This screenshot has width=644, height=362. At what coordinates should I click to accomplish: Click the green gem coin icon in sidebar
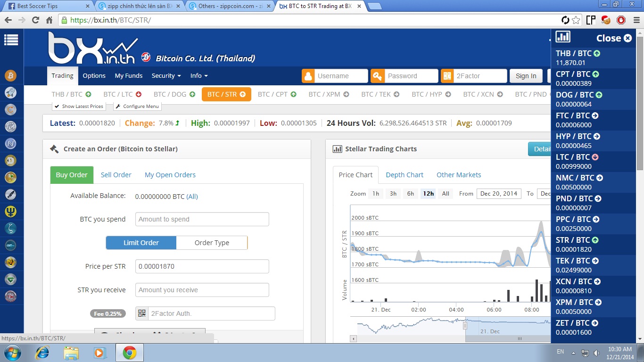(x=11, y=280)
